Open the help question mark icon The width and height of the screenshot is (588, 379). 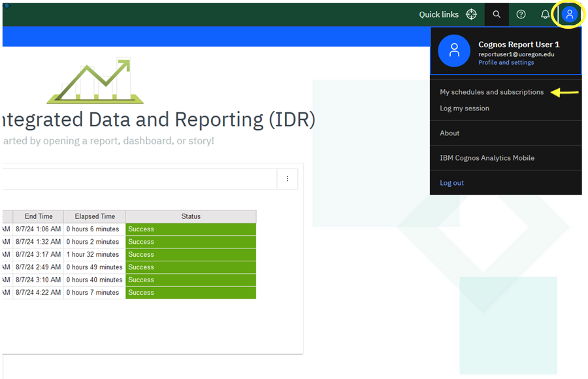(x=521, y=14)
